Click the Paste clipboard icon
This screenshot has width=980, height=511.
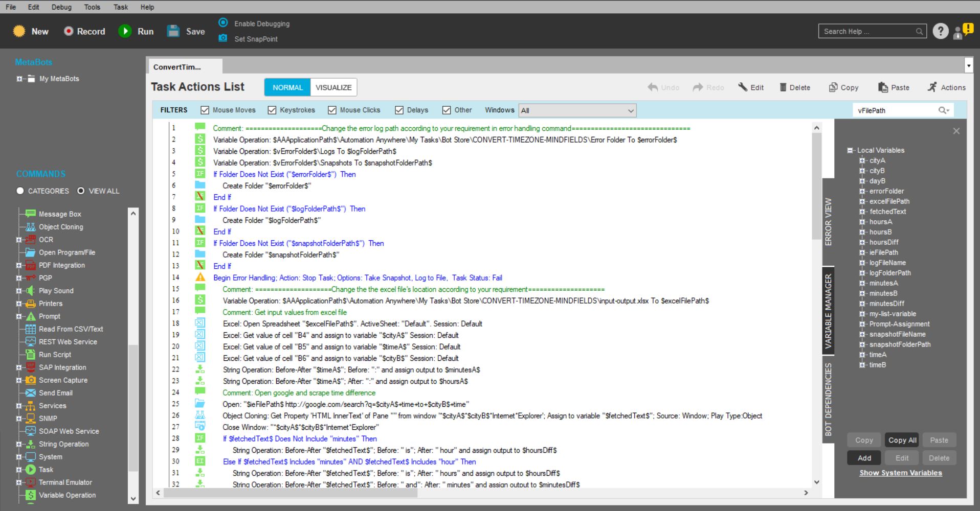coord(883,87)
